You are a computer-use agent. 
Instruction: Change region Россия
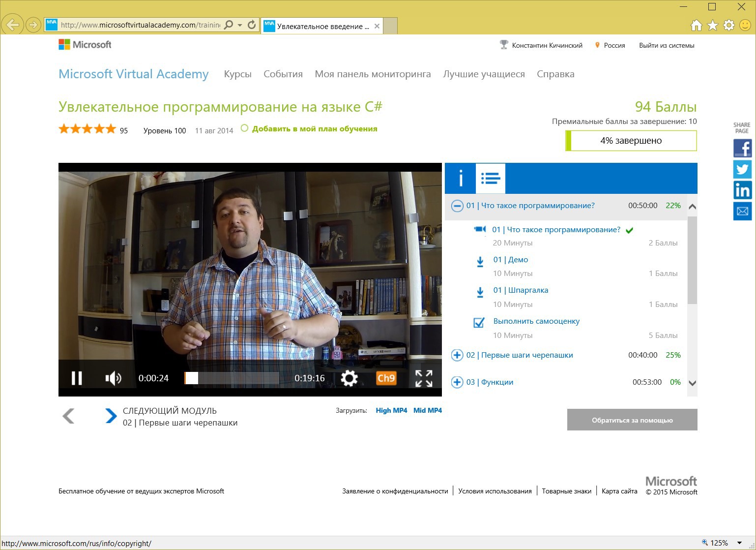tap(614, 45)
